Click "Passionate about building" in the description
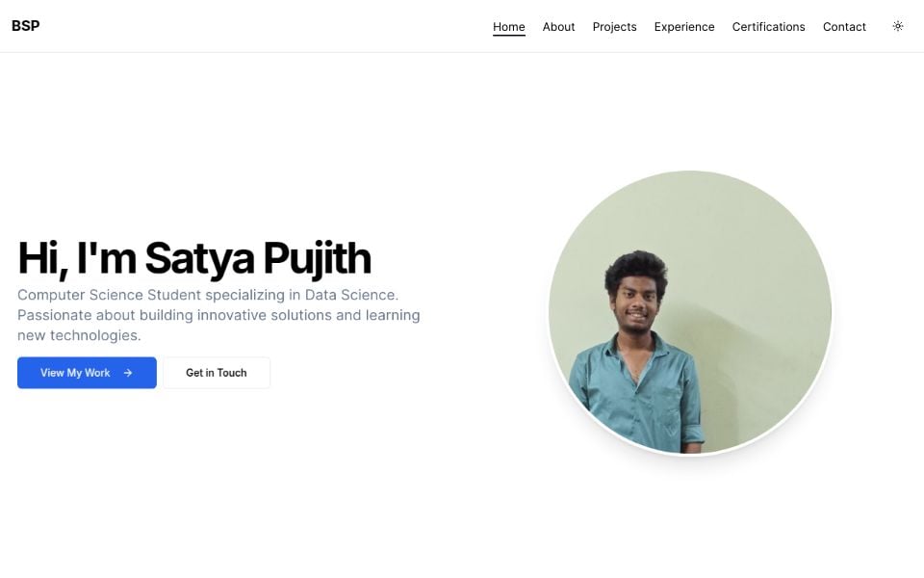This screenshot has width=924, height=578. [105, 316]
